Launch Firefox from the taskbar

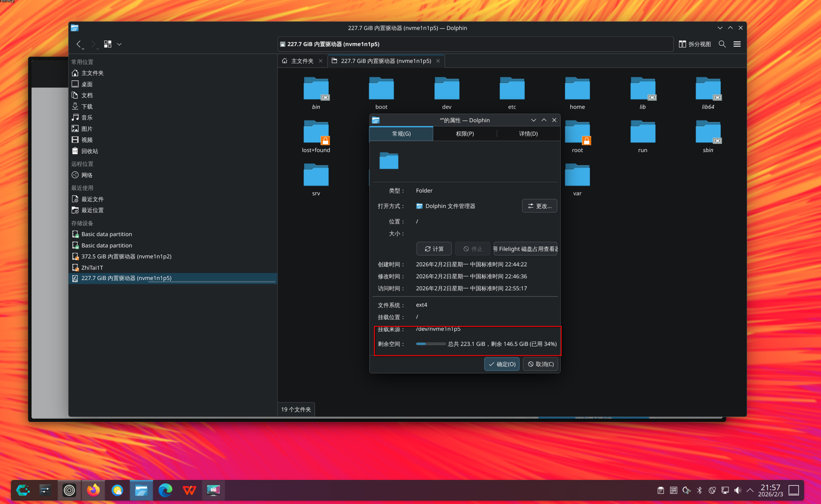[x=93, y=490]
